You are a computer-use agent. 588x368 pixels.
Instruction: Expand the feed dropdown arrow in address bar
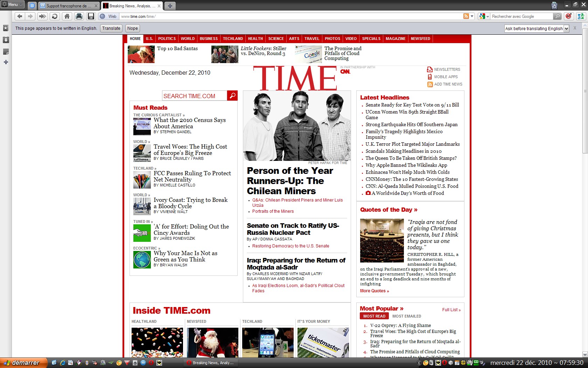tap(472, 16)
